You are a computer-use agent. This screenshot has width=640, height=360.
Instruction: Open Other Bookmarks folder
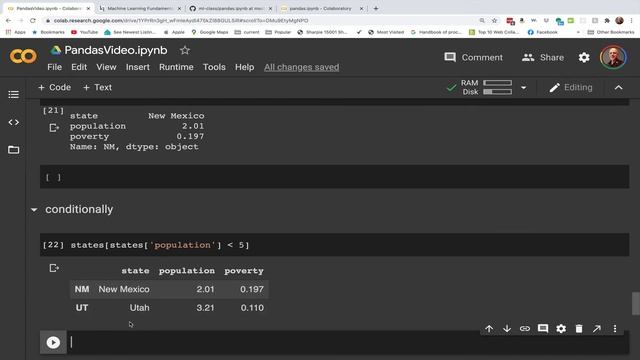[611, 32]
